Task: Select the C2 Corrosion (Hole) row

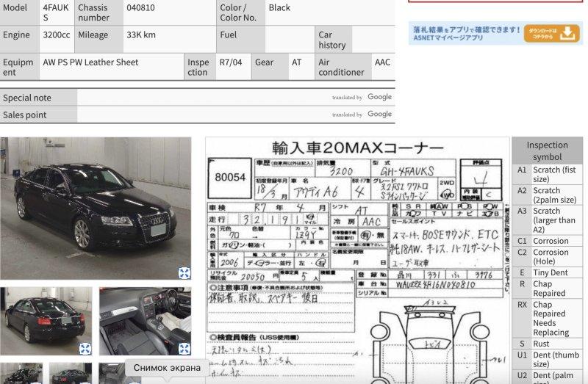Action: (x=547, y=257)
